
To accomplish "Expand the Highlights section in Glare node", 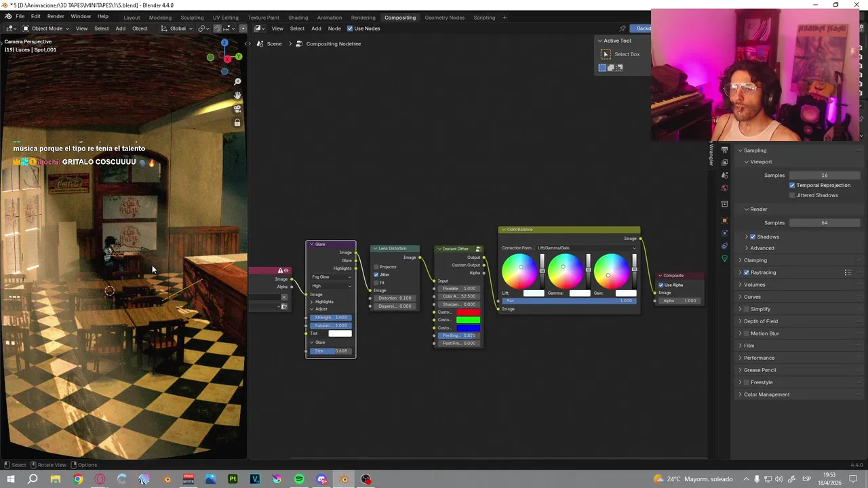I will coord(323,302).
